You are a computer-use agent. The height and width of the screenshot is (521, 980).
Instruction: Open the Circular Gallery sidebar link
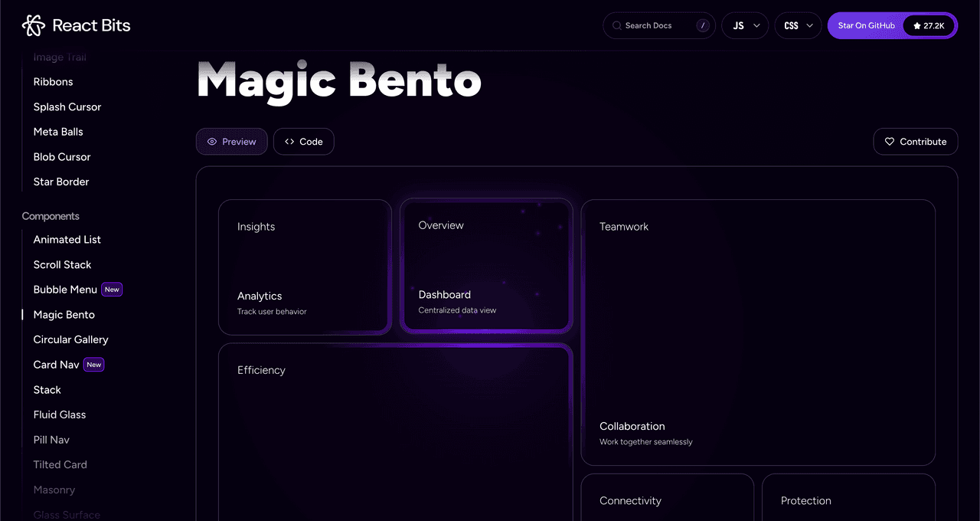[70, 339]
